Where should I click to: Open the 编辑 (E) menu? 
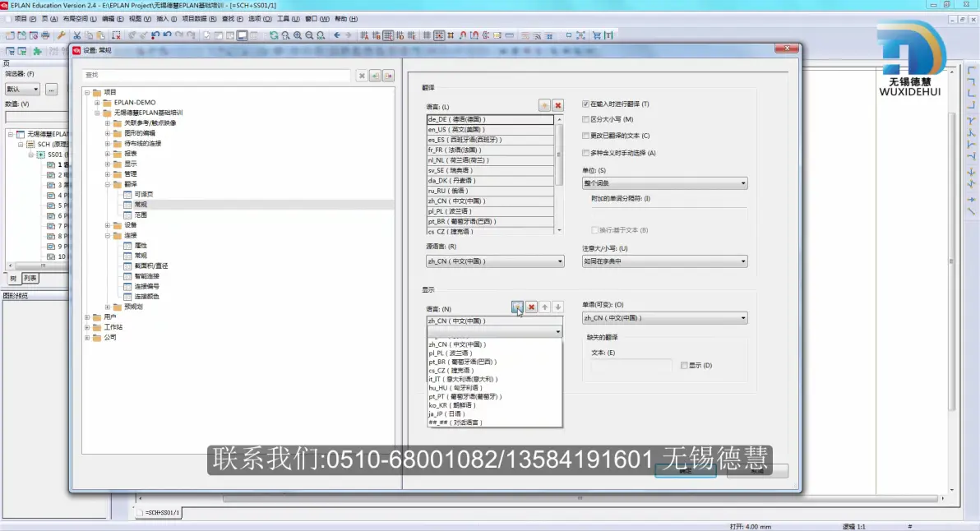point(113,19)
